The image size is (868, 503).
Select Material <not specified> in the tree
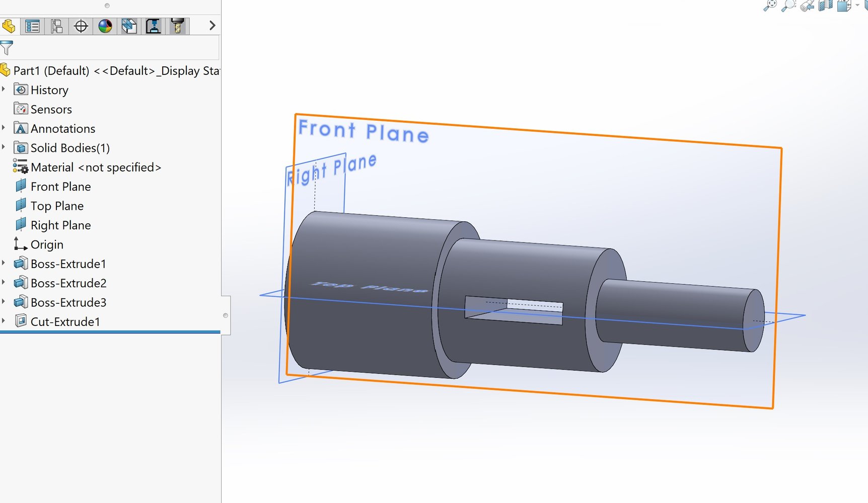click(96, 167)
